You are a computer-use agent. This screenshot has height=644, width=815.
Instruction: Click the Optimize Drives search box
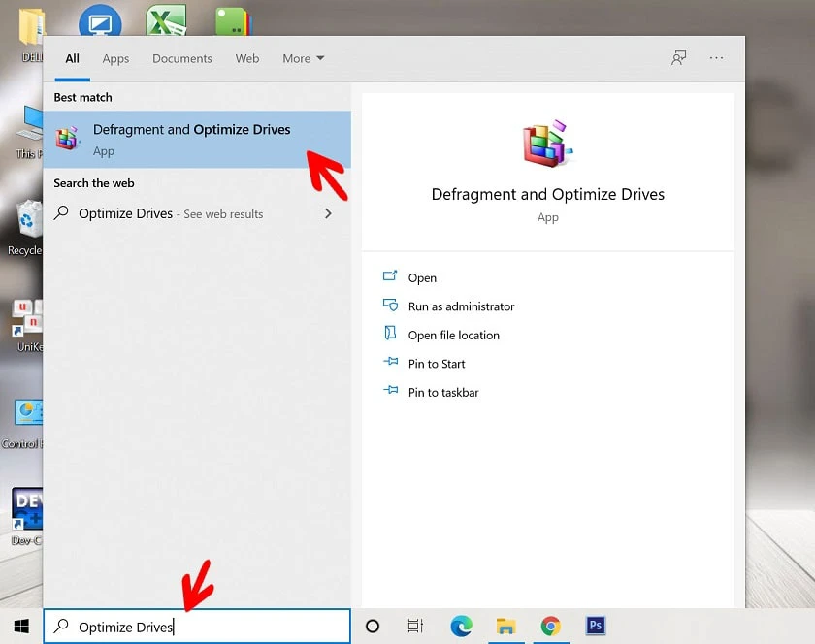[x=197, y=627]
